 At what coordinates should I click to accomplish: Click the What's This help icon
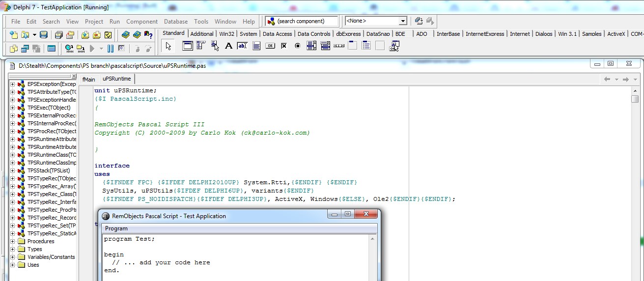tap(147, 35)
